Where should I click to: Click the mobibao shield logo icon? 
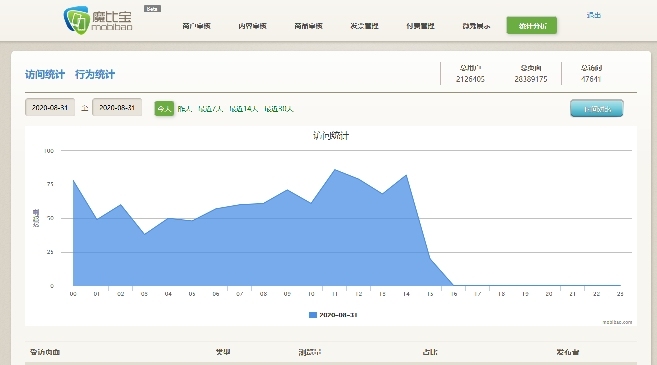(x=76, y=20)
